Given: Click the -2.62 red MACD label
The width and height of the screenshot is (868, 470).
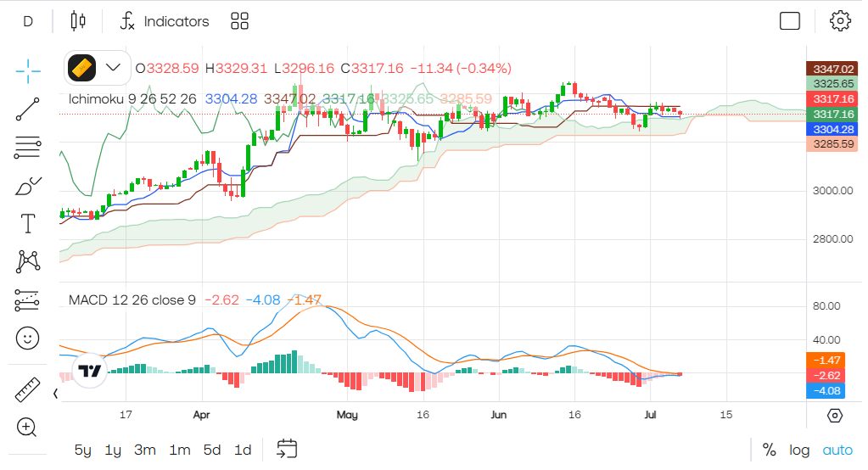Looking at the screenshot, I should [x=826, y=375].
